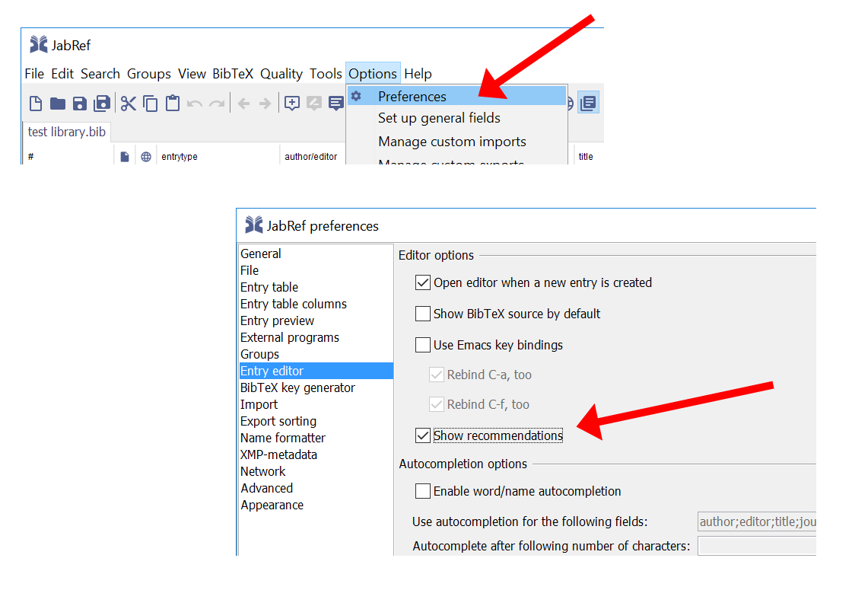Image resolution: width=868 pixels, height=590 pixels.
Task: Open the BibTeX menu
Action: (233, 74)
